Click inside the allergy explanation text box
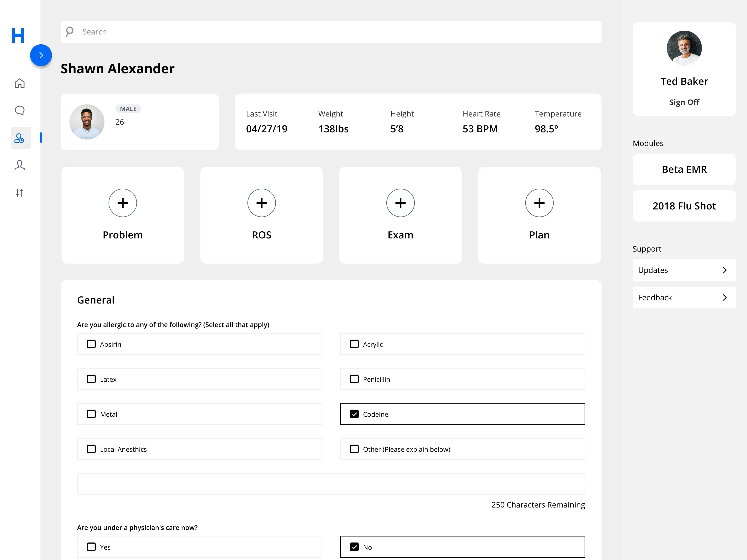Viewport: 747px width, 560px height. [331, 484]
